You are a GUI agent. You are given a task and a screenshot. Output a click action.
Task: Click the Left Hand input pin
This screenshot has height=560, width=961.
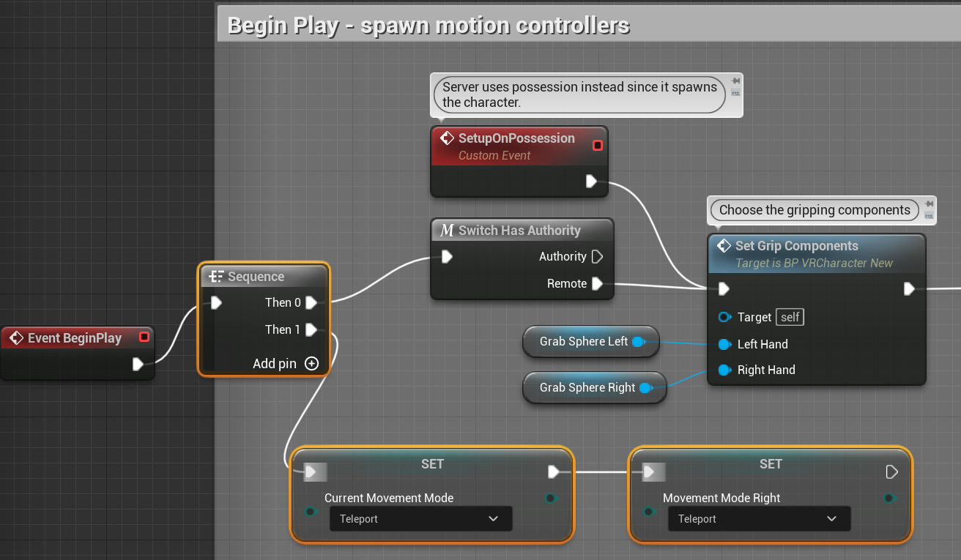724,344
